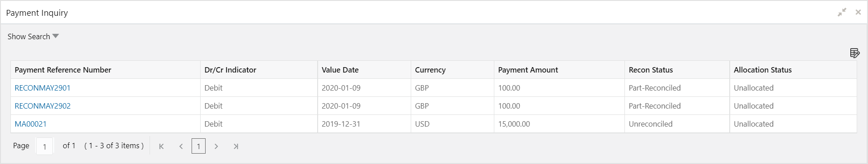Screen dimensions: 868x164
Task: Collapse the Payment Inquiry window with minimize icon
Action: click(842, 13)
